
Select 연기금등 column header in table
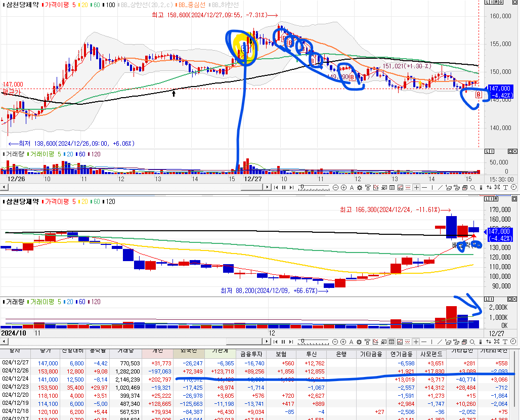[x=401, y=354]
